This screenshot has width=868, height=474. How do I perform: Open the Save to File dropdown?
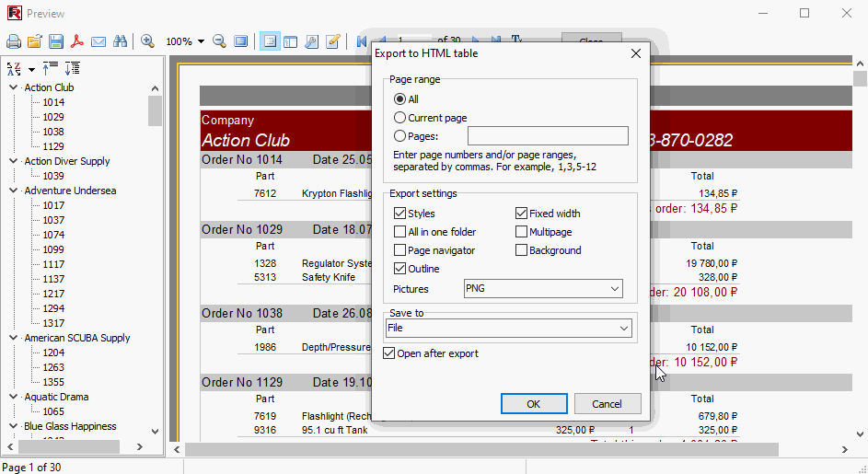click(508, 329)
